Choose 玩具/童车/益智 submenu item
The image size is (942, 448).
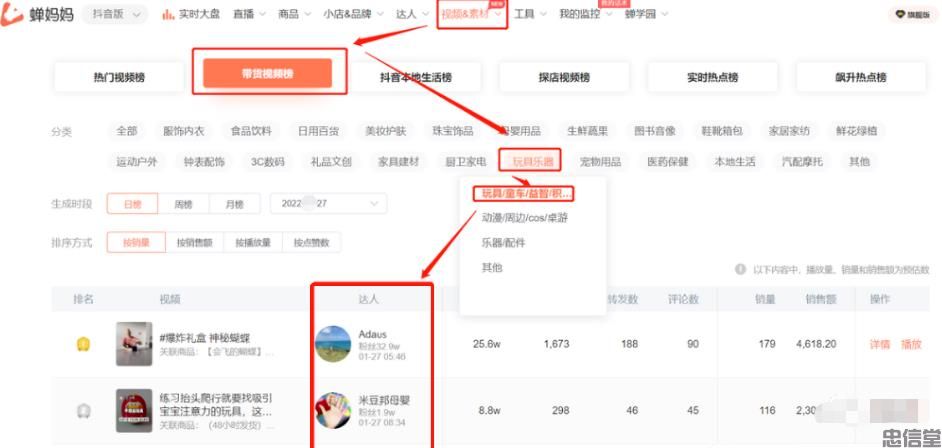(527, 194)
